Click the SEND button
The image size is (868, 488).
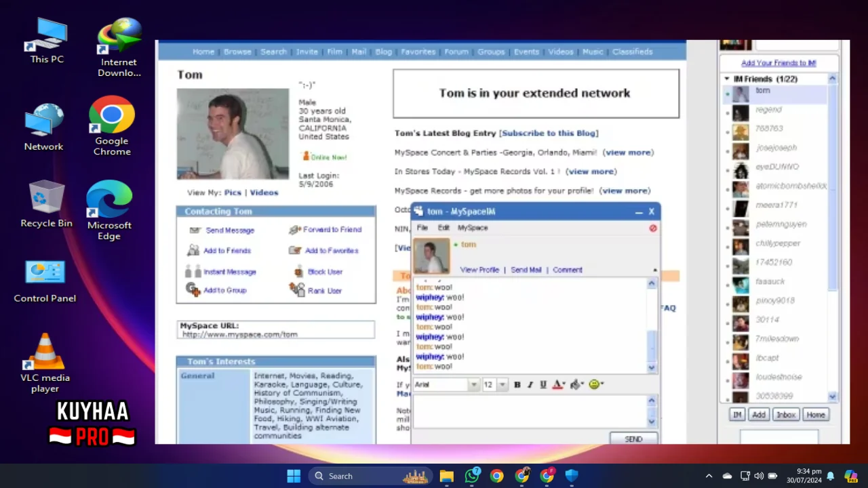pyautogui.click(x=633, y=439)
